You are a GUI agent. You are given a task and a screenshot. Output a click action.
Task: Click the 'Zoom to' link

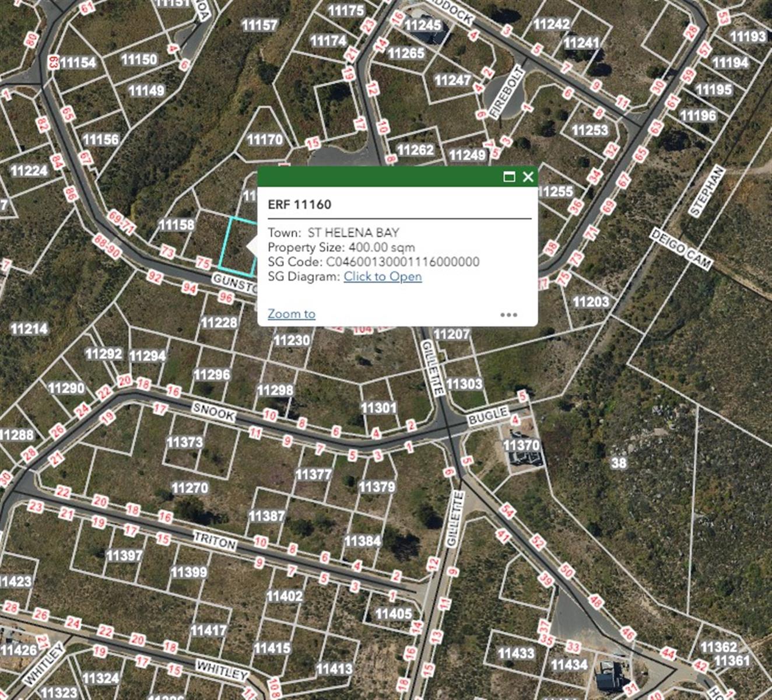[x=291, y=314]
